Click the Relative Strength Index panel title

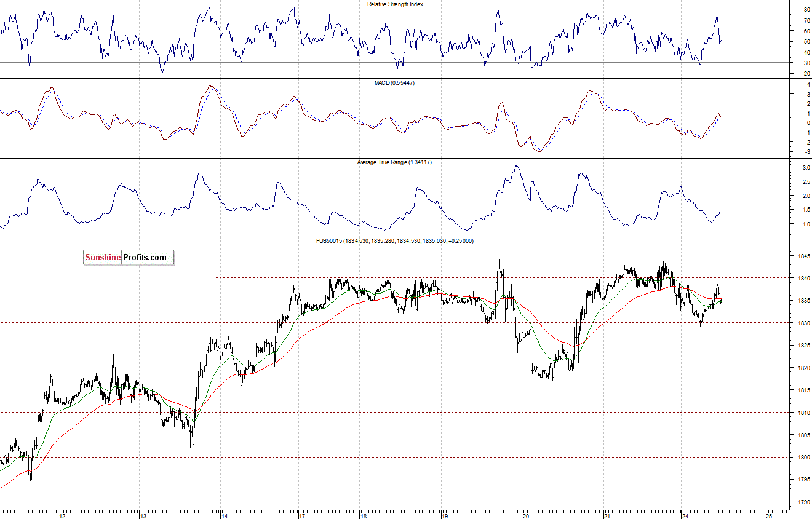click(x=395, y=4)
